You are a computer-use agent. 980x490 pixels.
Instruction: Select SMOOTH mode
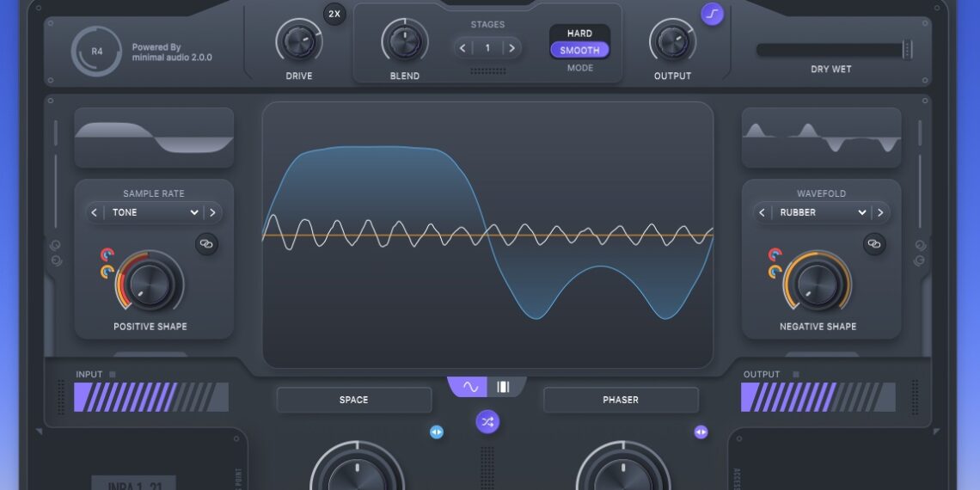(579, 51)
